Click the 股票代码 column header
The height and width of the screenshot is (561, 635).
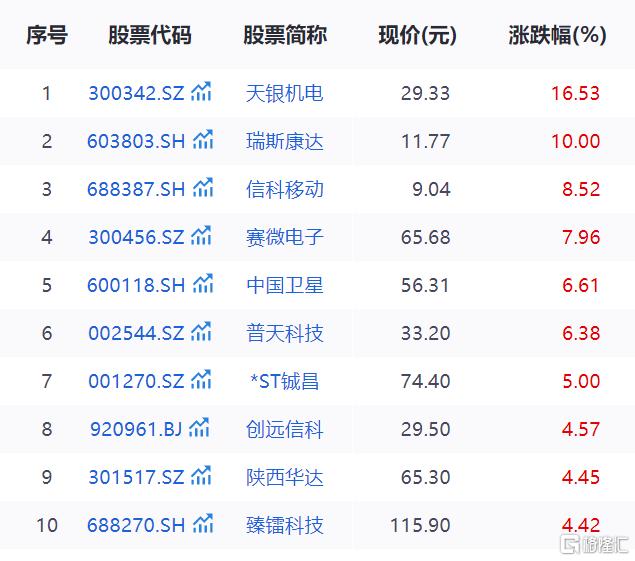click(x=150, y=35)
